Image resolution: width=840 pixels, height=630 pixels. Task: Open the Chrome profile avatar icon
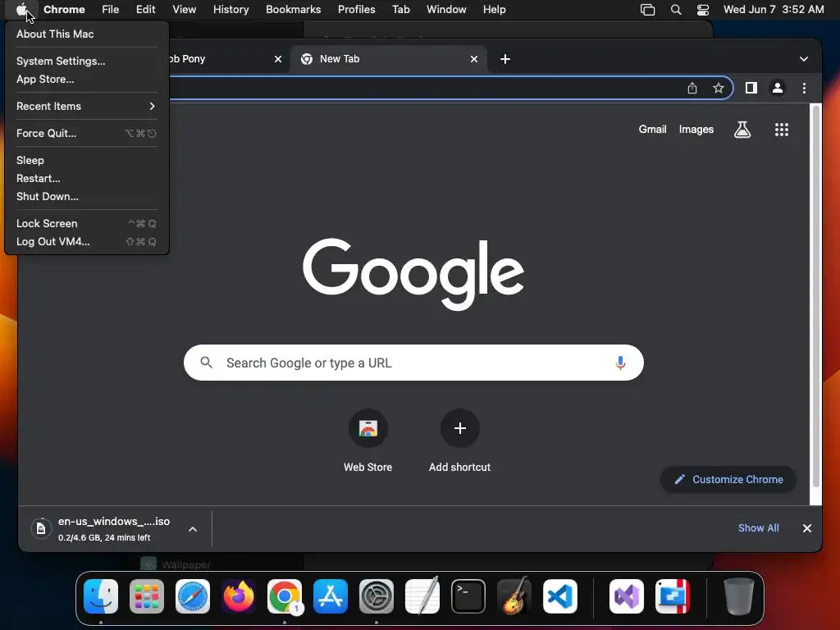coord(778,88)
